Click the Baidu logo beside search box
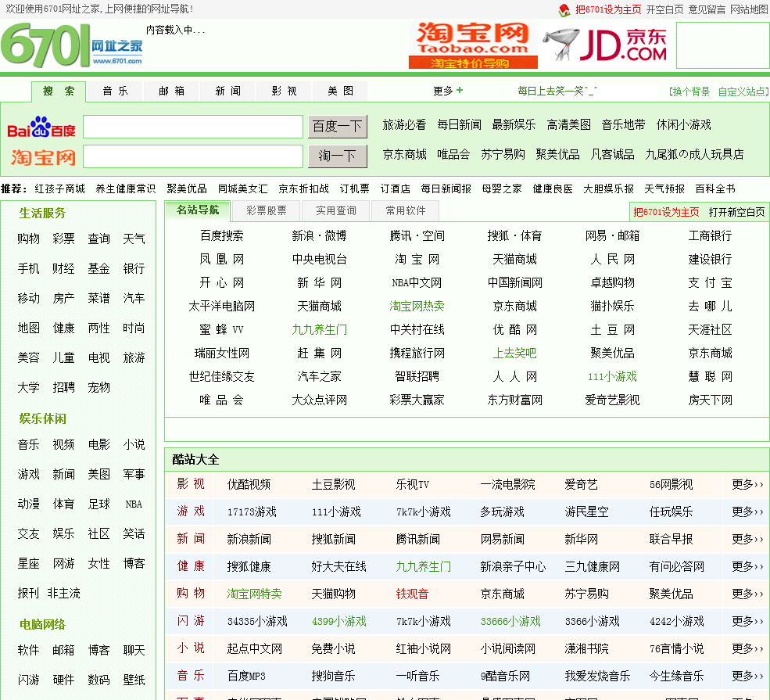This screenshot has height=700, width=770. click(x=41, y=127)
